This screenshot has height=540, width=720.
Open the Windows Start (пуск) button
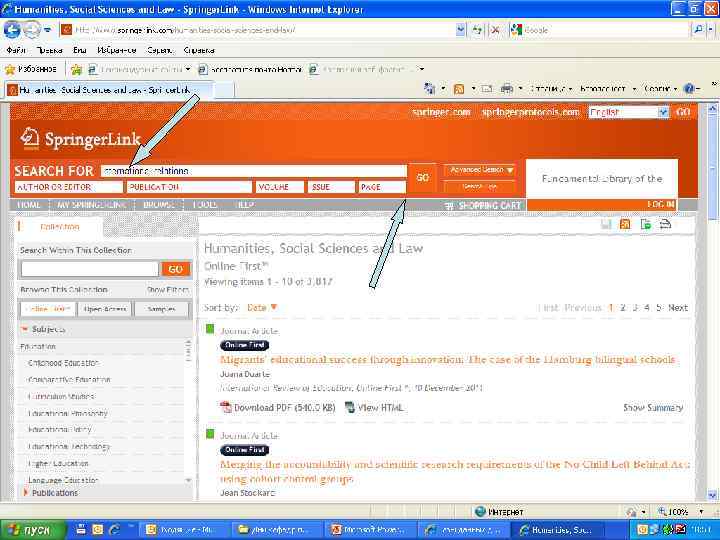tap(32, 530)
